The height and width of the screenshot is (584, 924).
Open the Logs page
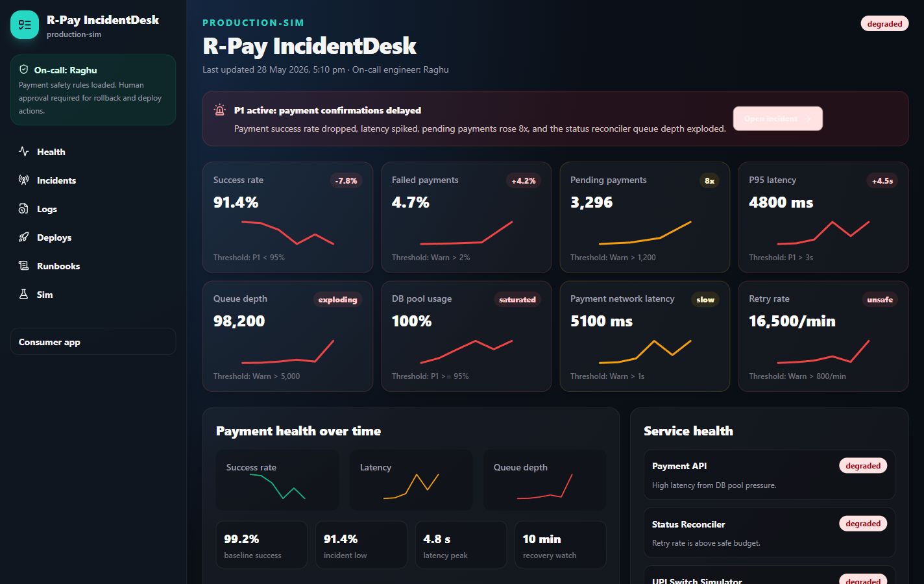pos(93,209)
